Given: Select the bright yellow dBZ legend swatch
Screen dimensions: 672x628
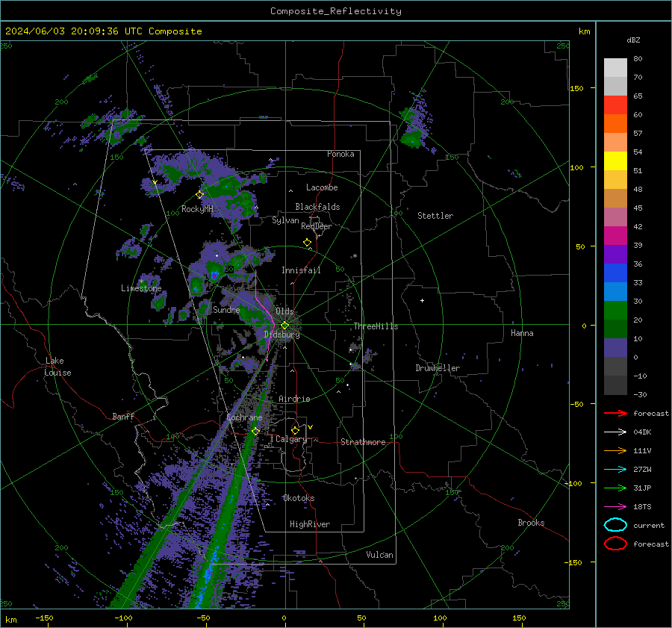Looking at the screenshot, I should tap(615, 161).
